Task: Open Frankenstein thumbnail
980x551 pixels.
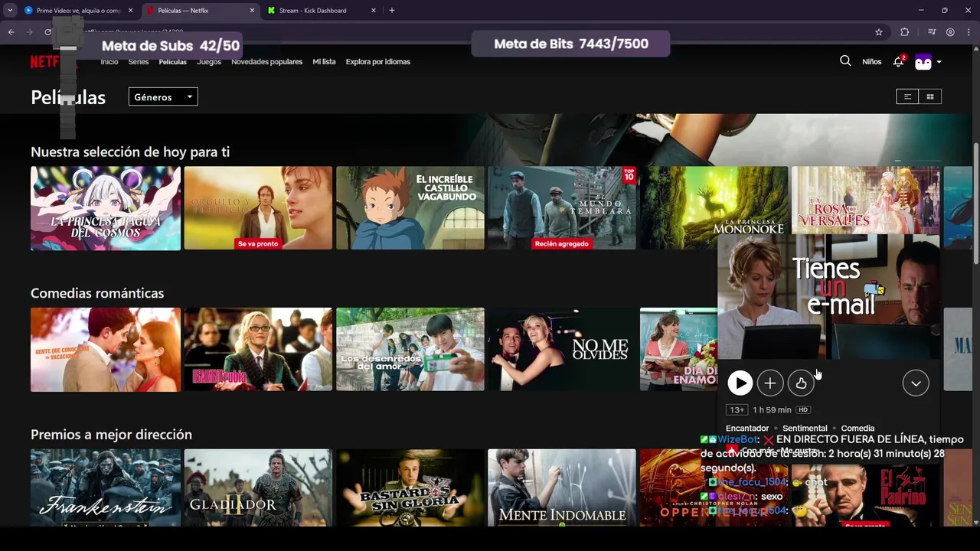Action: click(x=106, y=487)
